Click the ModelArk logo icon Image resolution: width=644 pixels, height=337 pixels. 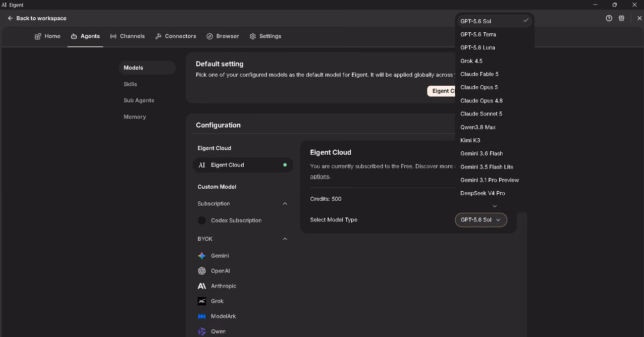[x=202, y=316]
